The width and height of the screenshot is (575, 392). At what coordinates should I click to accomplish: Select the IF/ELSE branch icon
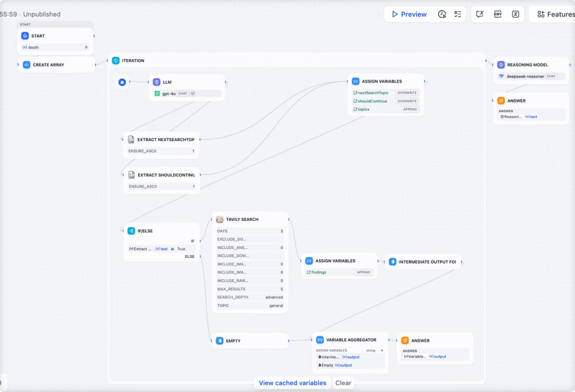[x=131, y=231]
